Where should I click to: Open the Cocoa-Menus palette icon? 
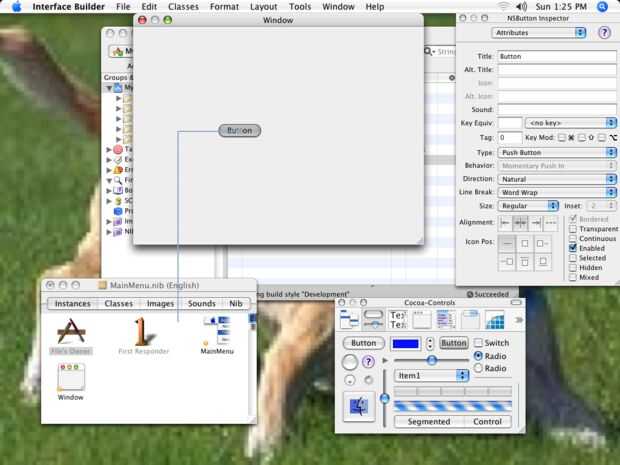click(x=349, y=319)
